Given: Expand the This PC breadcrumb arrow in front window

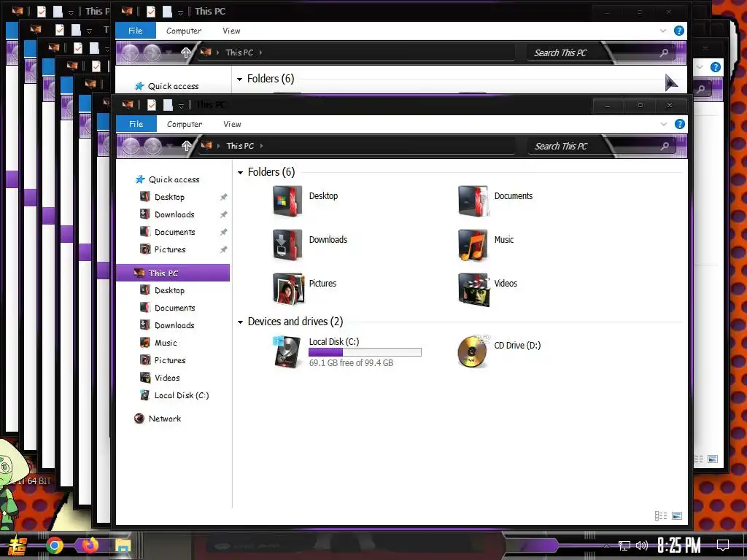Looking at the screenshot, I should (262, 146).
